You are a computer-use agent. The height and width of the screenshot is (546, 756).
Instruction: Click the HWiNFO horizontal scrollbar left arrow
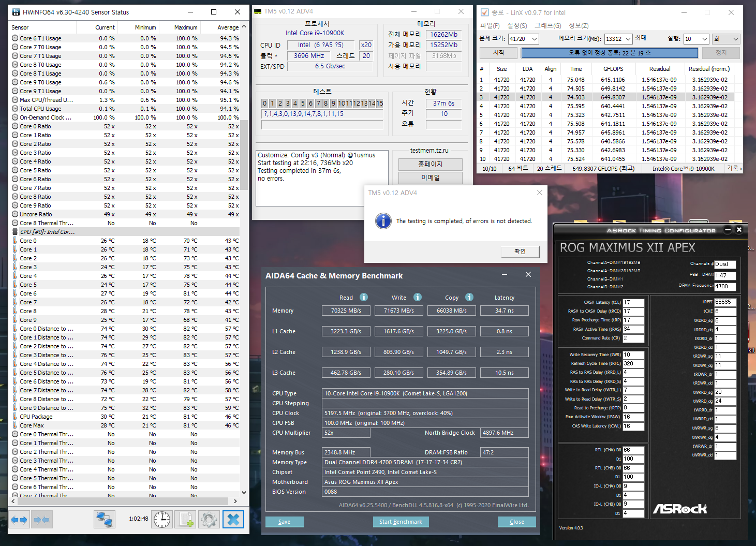(14, 501)
